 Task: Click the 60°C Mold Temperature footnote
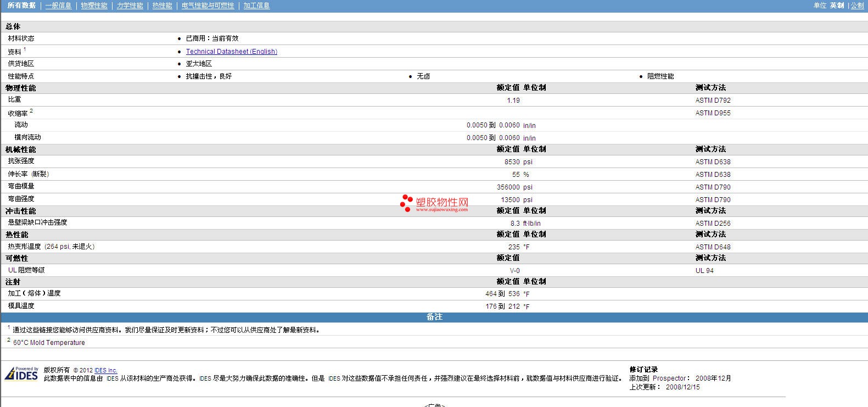[49, 343]
